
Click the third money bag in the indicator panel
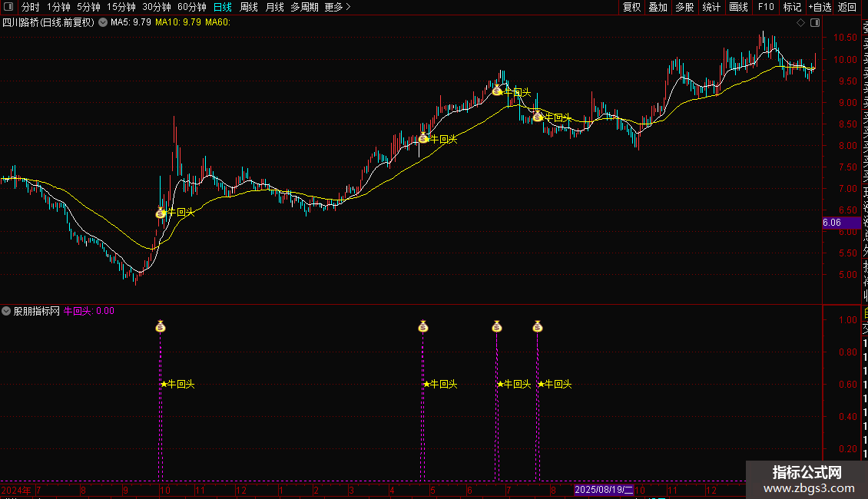click(496, 326)
